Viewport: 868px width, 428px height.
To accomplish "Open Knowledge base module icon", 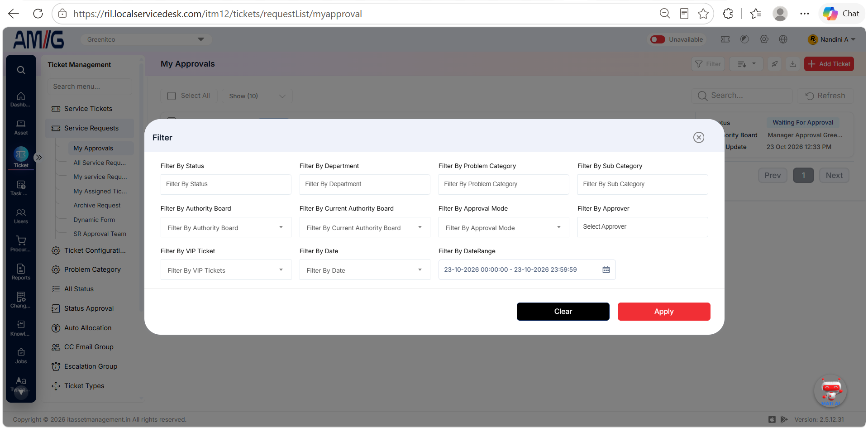I will (21, 328).
